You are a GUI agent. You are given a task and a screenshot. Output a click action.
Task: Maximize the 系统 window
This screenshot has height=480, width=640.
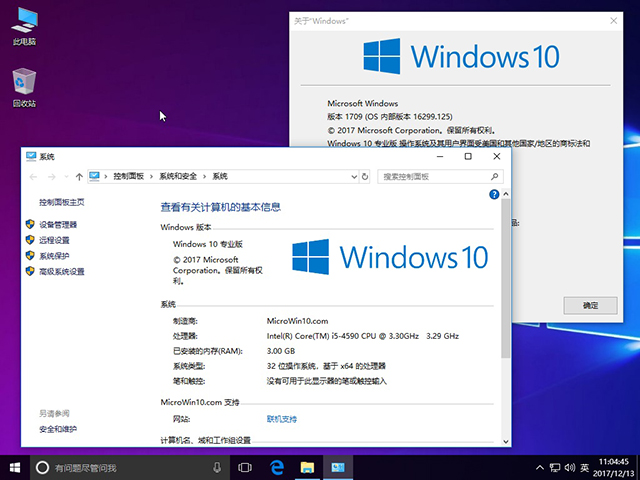pos(468,156)
